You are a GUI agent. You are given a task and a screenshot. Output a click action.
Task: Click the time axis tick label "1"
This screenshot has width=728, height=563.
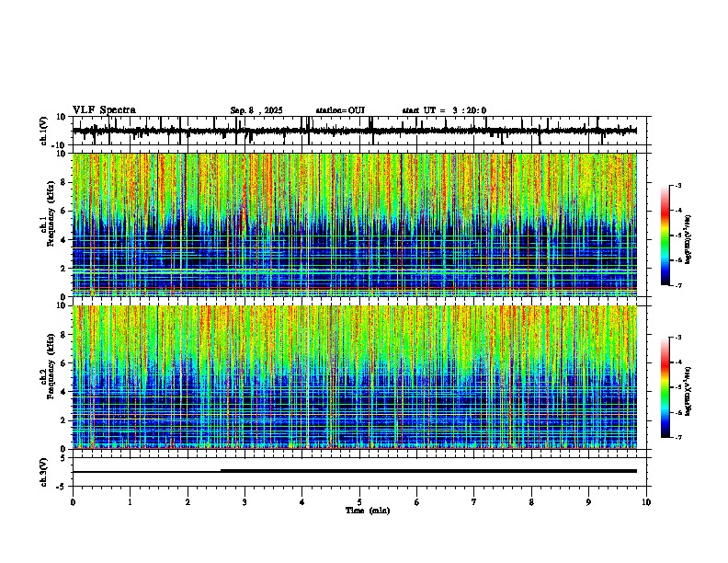[x=130, y=502]
